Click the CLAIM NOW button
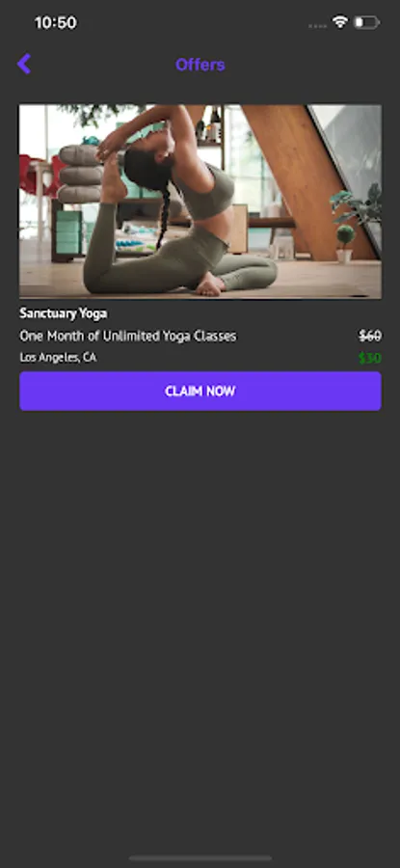400x868 pixels. pos(200,391)
